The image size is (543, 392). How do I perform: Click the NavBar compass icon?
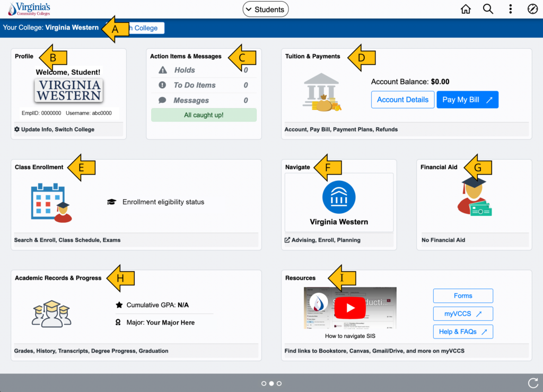[x=532, y=9]
